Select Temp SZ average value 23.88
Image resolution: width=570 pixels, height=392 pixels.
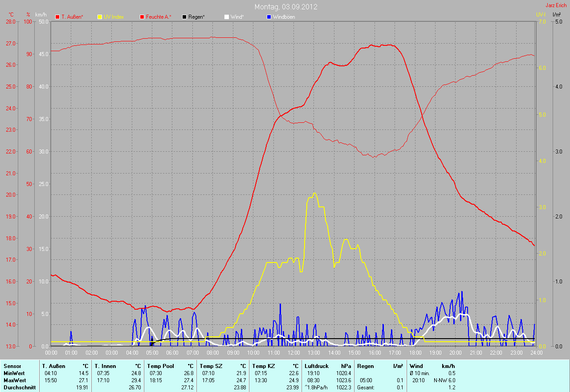point(240,388)
